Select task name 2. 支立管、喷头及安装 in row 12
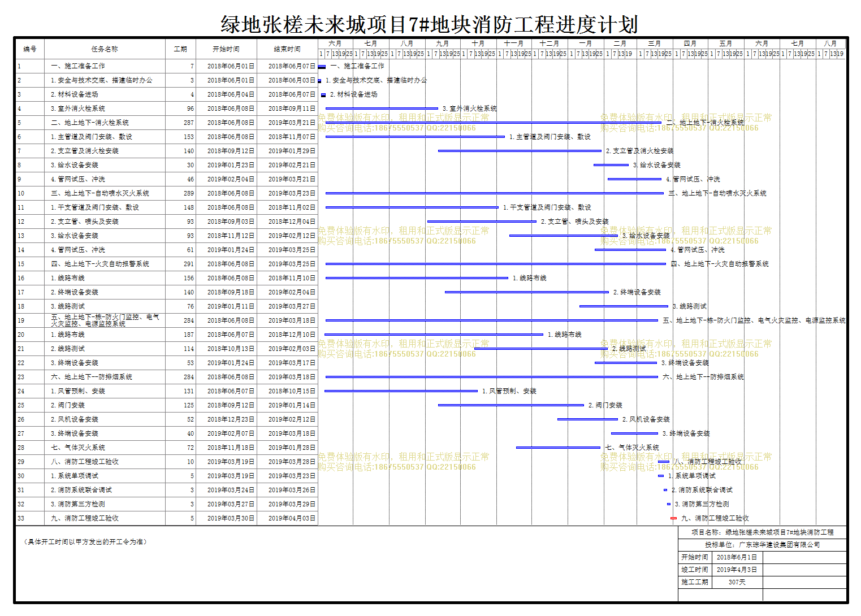 (x=85, y=222)
